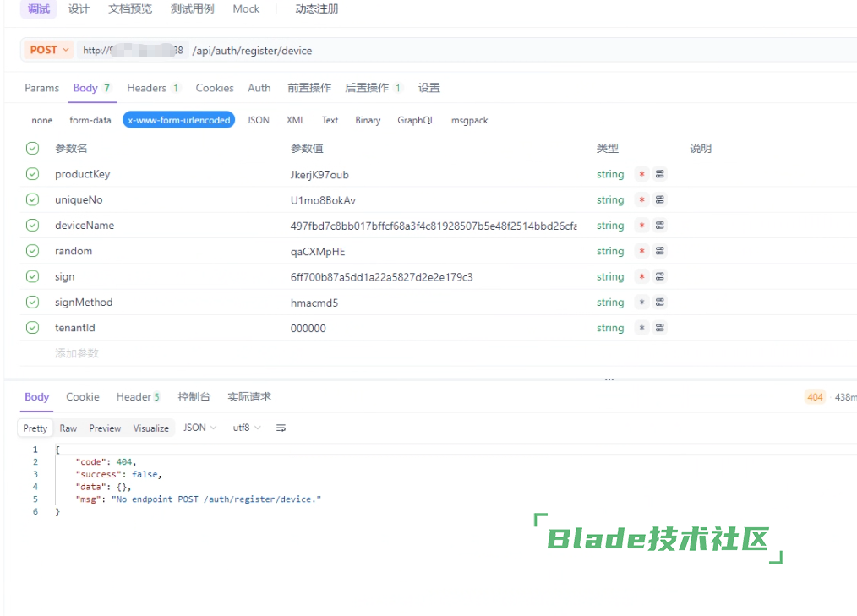Viewport: 857px width, 616px height.
Task: Click the required asterisk on the productKey row
Action: point(642,175)
